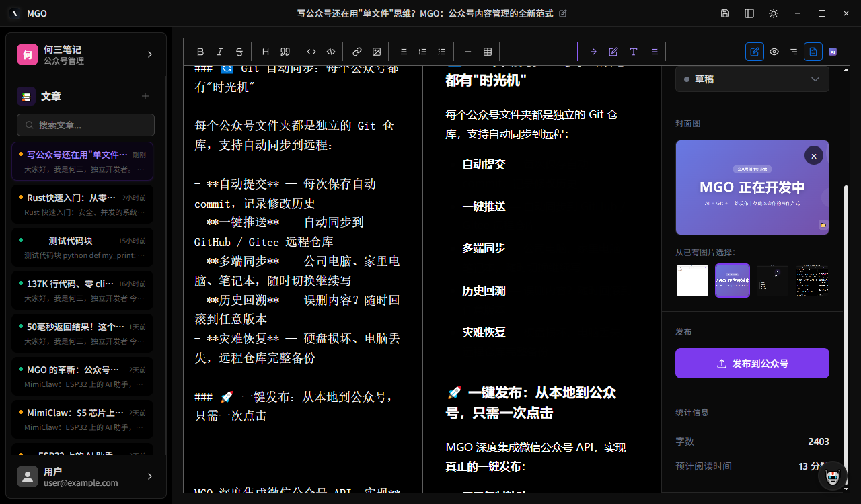Select the second cover image thumbnail

click(733, 280)
